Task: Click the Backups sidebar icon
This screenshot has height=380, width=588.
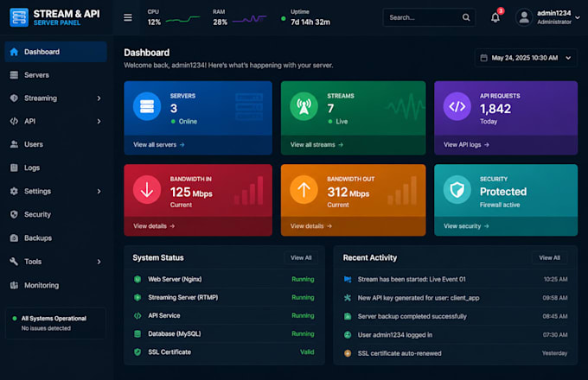Action: pos(14,238)
